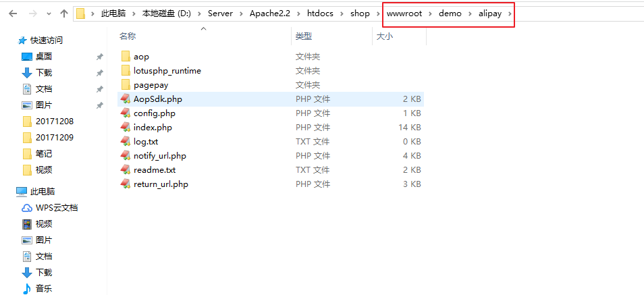Click the Up directory arrow button
Image resolution: width=644 pixels, height=295 pixels.
coord(63,14)
